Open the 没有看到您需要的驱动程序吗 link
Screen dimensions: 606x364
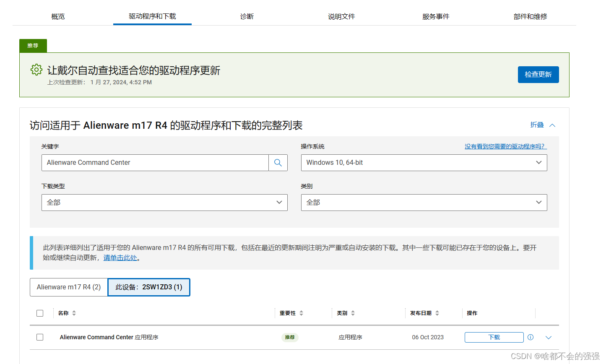coord(505,146)
